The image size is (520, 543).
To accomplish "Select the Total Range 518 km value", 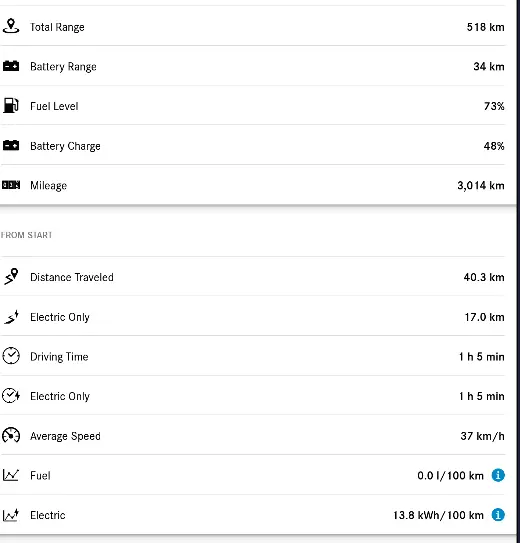I will 485,27.
